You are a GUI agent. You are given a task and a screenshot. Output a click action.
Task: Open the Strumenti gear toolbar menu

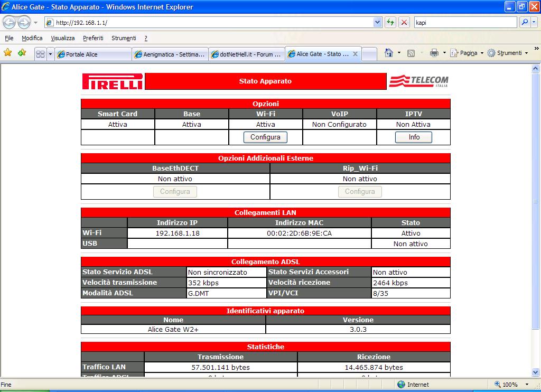(508, 53)
